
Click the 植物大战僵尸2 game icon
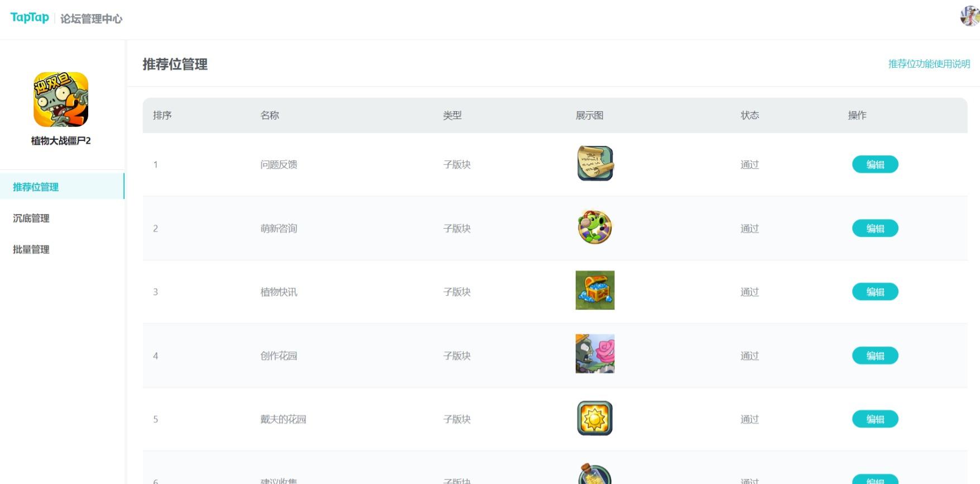(x=61, y=99)
